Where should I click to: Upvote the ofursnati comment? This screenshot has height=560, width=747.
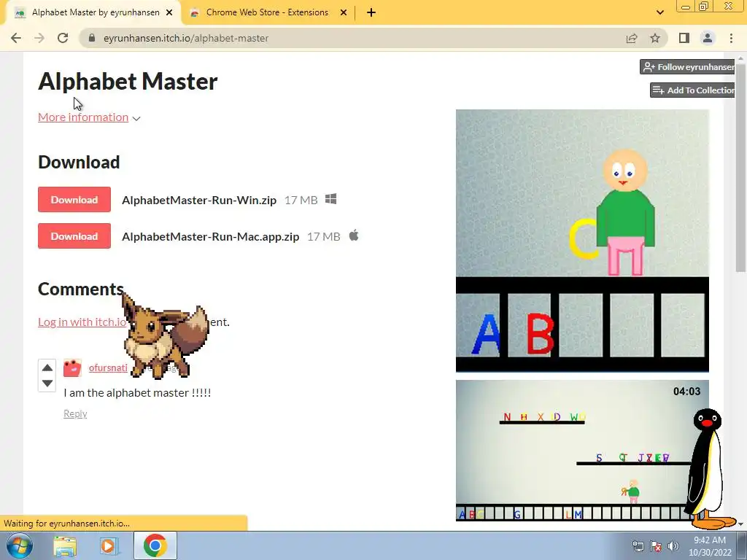click(x=47, y=367)
